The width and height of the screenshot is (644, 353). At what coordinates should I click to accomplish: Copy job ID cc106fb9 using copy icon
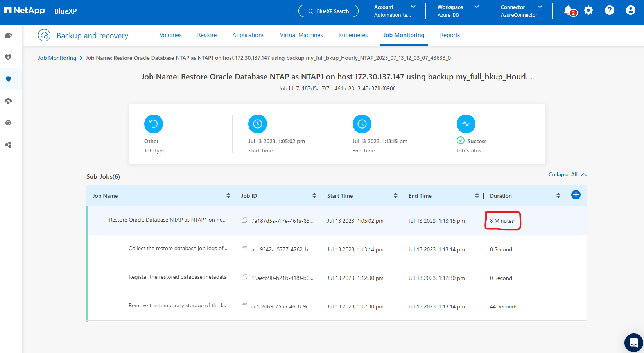[x=244, y=306]
